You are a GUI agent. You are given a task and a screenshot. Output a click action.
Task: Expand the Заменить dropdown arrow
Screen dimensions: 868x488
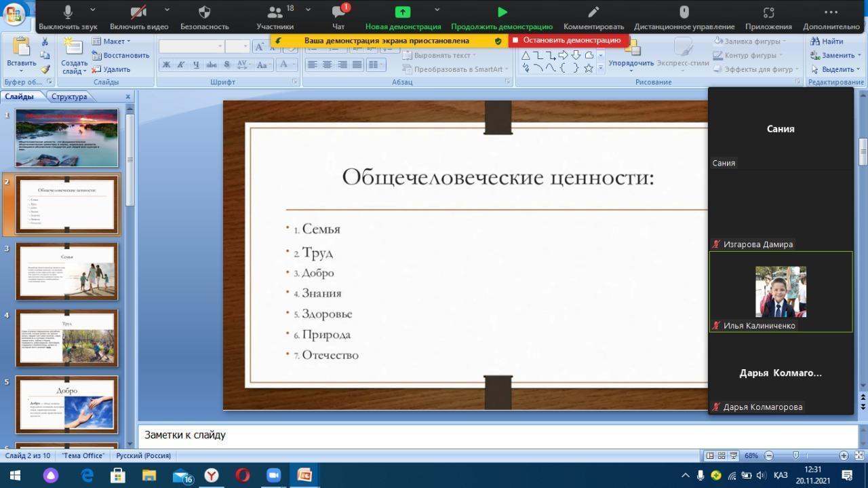pyautogui.click(x=859, y=56)
